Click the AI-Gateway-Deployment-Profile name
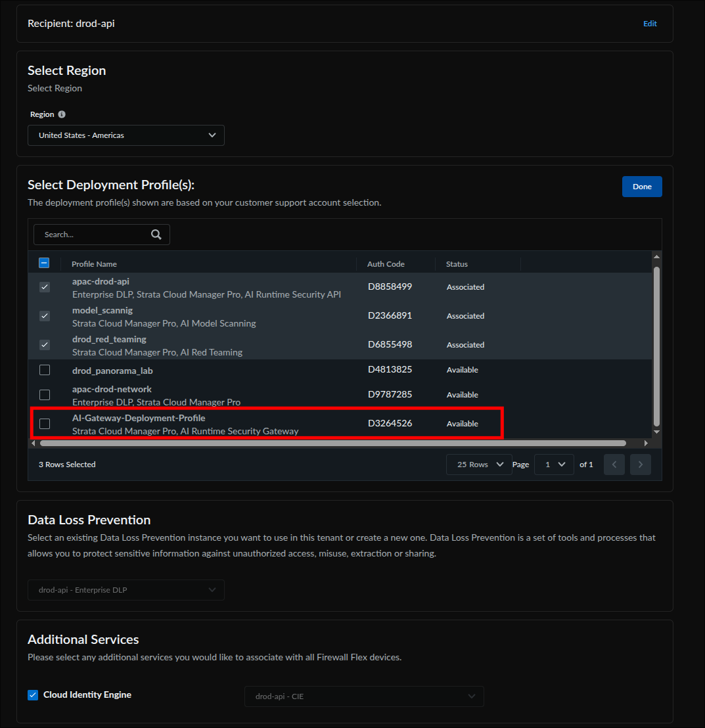The width and height of the screenshot is (705, 728). [139, 418]
